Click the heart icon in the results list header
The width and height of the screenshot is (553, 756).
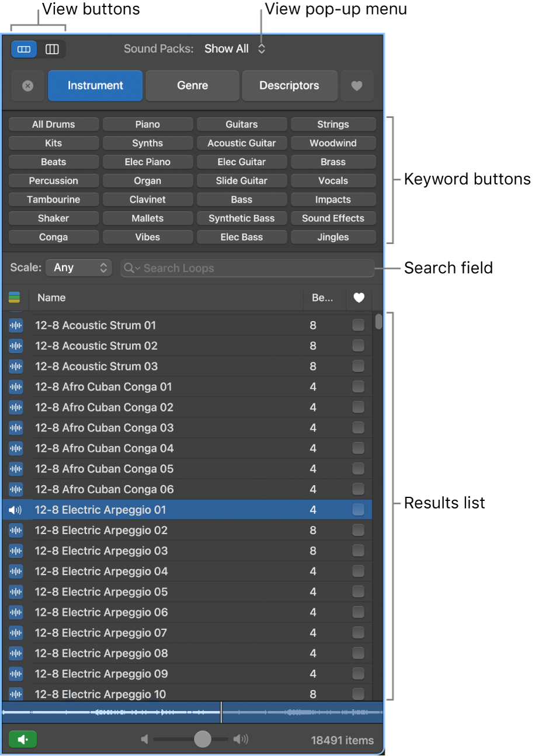[x=358, y=298]
